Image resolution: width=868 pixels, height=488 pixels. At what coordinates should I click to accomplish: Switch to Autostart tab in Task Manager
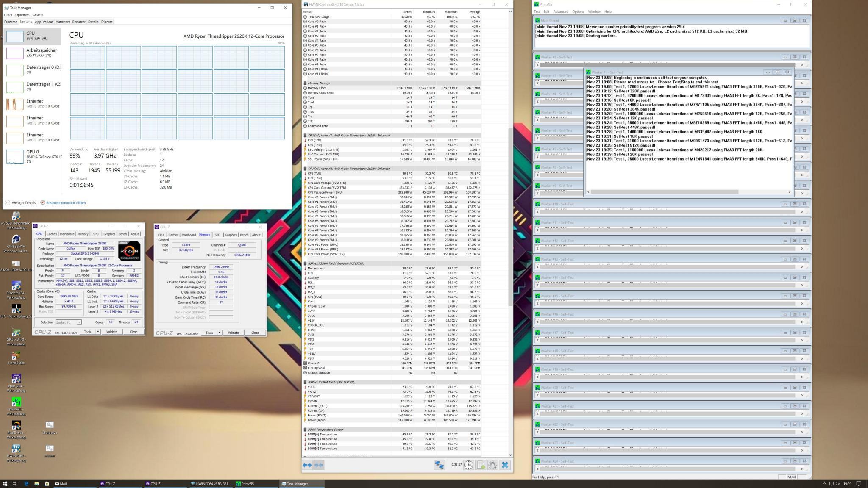(63, 22)
